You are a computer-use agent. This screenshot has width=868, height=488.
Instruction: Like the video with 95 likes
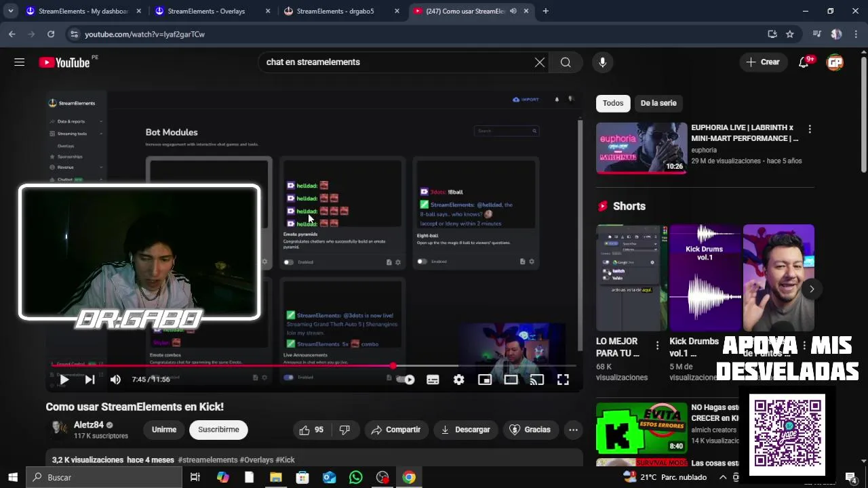pyautogui.click(x=311, y=430)
